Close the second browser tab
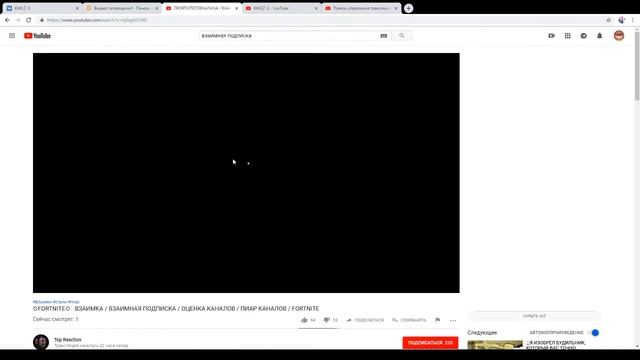The width and height of the screenshot is (640, 360). 157,8
